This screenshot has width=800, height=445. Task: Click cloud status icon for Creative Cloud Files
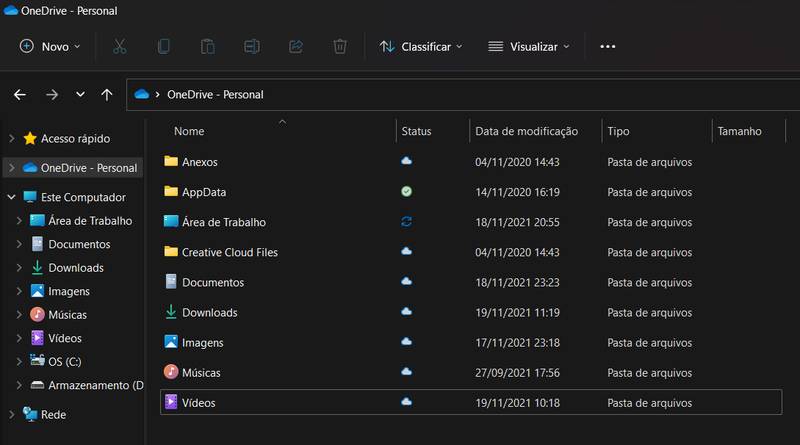tap(406, 252)
